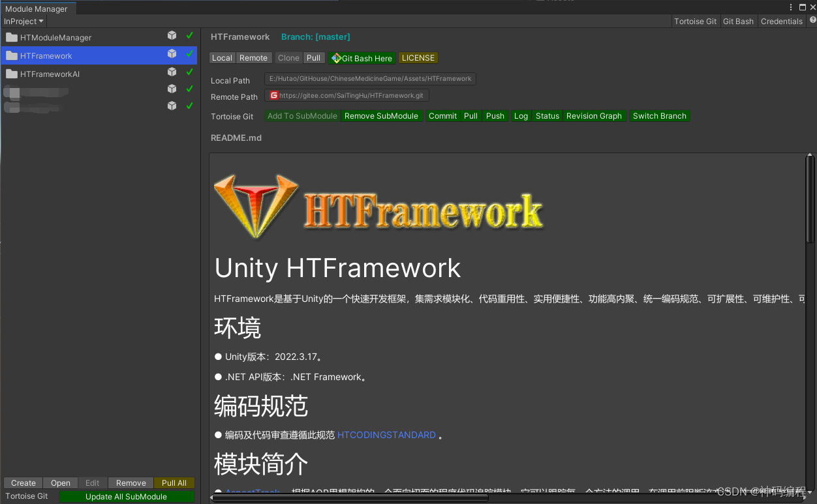Click the HTFramework folder icon
This screenshot has width=817, height=504.
click(x=11, y=55)
